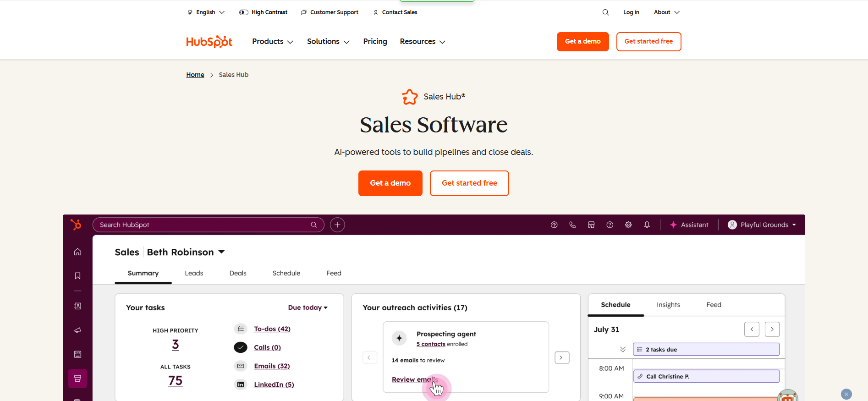
Task: Switch to the Insights tab
Action: [x=668, y=305]
